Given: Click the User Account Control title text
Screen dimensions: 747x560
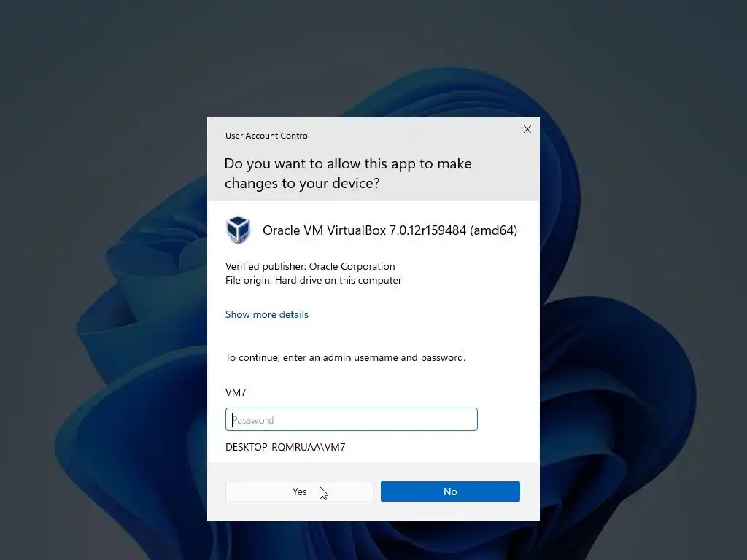Looking at the screenshot, I should click(267, 136).
